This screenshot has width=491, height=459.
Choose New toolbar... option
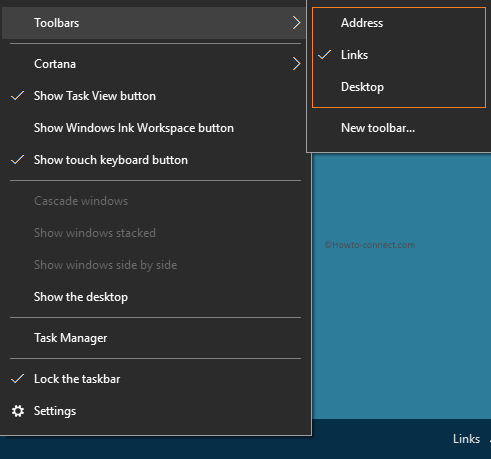[x=399, y=128]
